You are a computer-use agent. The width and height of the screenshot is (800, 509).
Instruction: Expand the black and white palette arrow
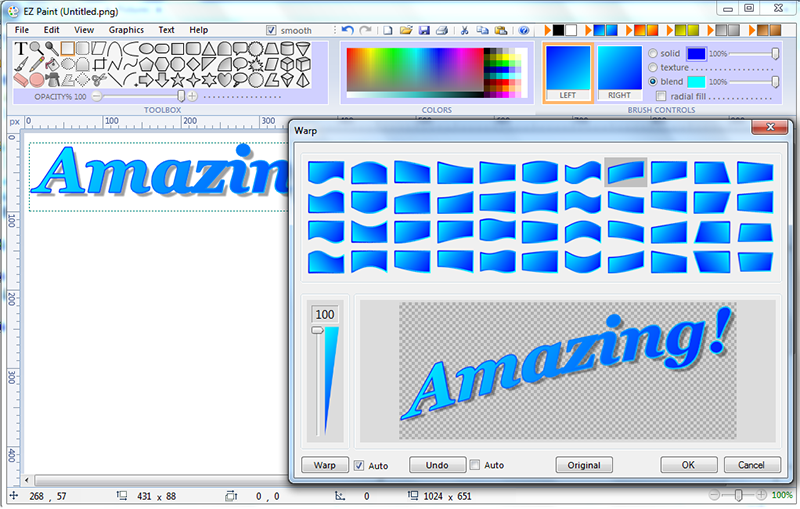[547, 30]
